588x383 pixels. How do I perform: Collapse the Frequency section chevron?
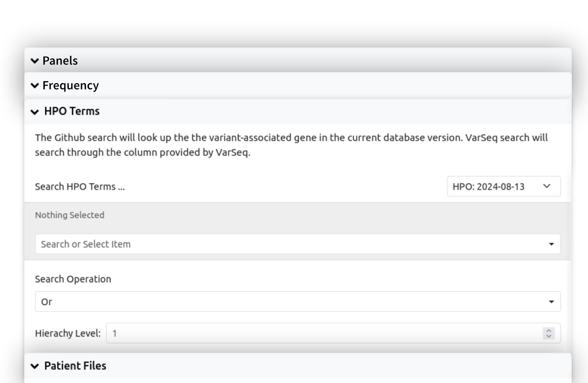[35, 85]
